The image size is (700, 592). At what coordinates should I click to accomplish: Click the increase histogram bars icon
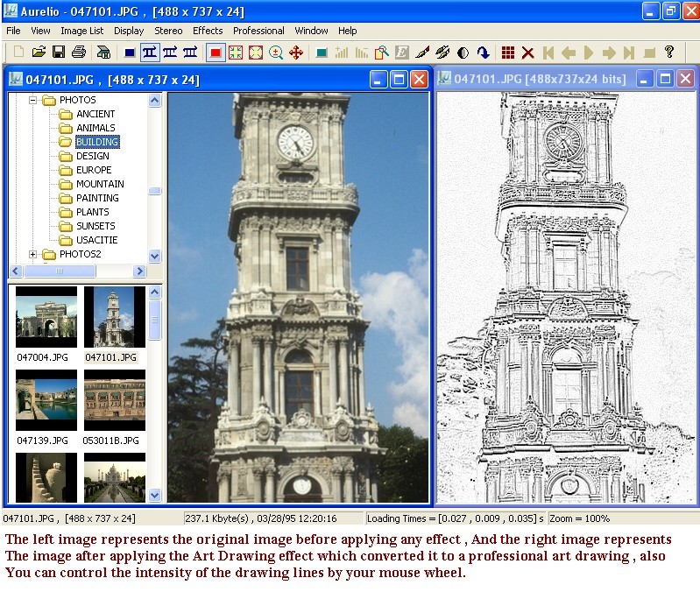tap(342, 53)
